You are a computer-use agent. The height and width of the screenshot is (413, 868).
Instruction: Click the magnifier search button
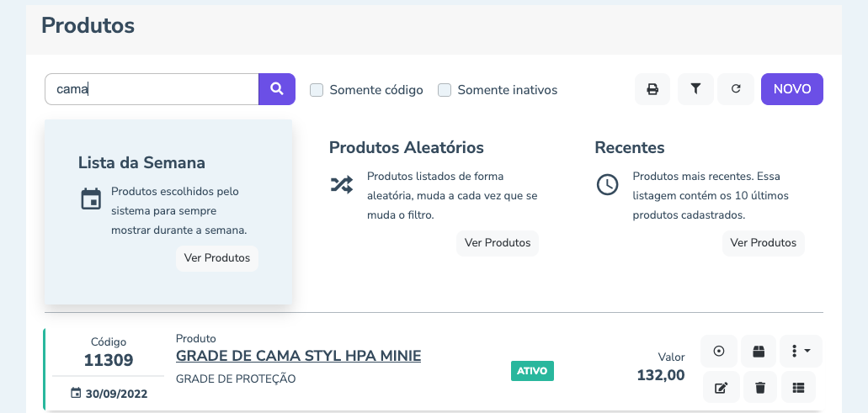pos(276,89)
